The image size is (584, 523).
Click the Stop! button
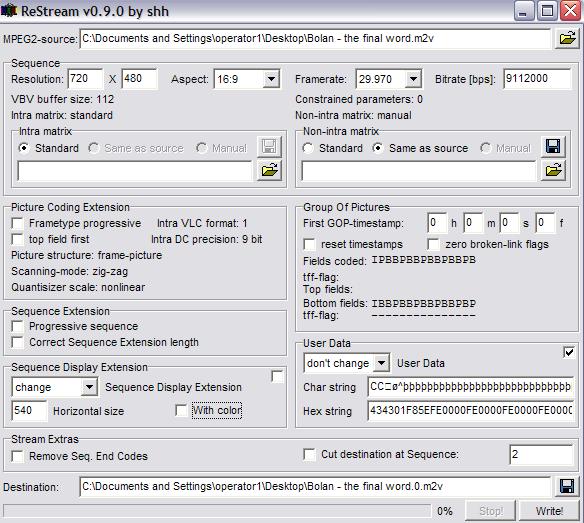491,511
